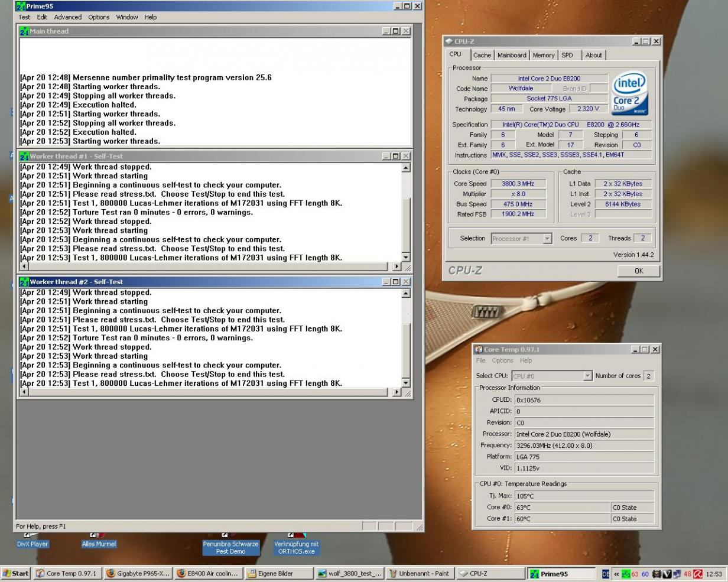Open Eigene Bilder taskbar button
Image resolution: width=728 pixels, height=582 pixels.
[279, 573]
